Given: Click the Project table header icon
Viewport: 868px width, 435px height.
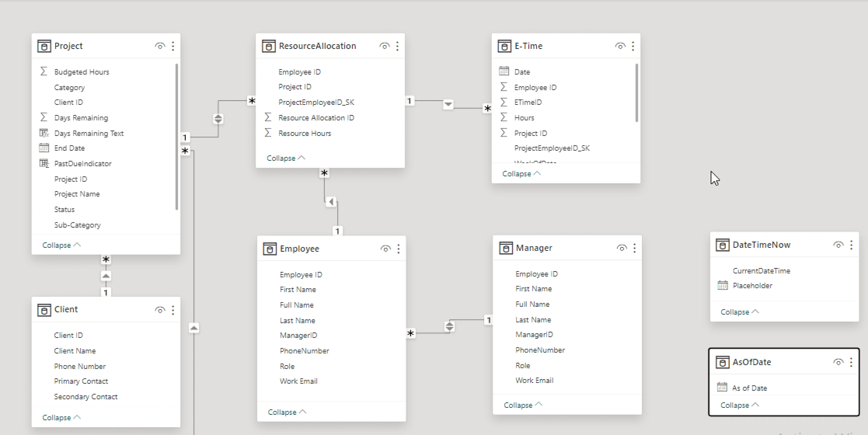Looking at the screenshot, I should [x=44, y=46].
